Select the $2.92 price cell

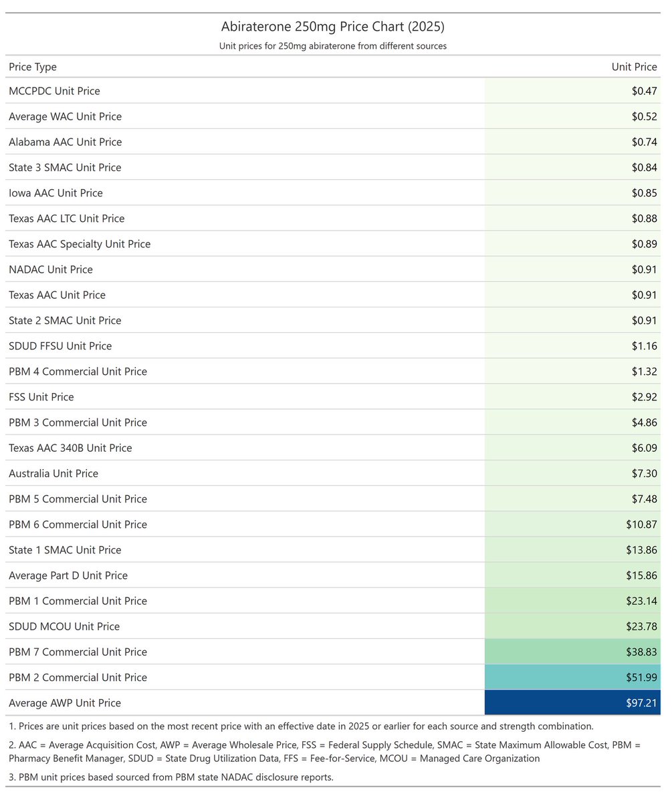coord(572,397)
